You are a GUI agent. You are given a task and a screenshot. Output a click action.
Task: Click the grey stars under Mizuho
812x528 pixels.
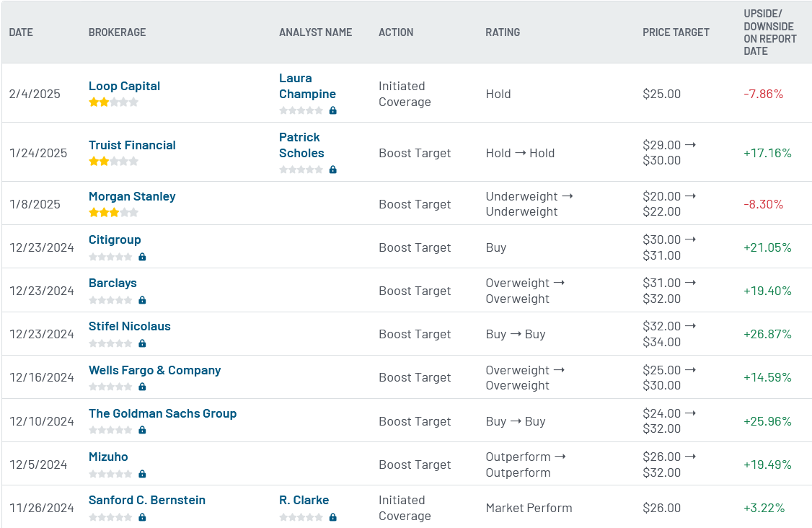[110, 474]
